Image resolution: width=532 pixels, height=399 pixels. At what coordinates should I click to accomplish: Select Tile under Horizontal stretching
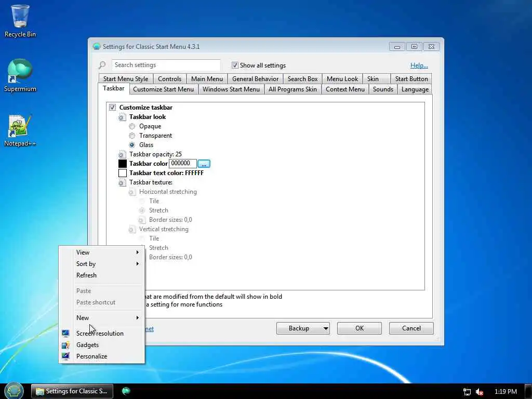[x=142, y=201]
